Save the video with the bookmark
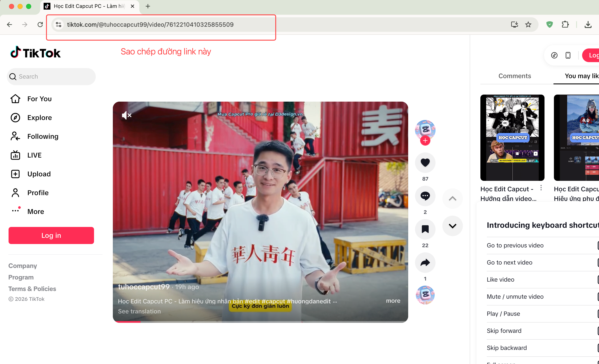The image size is (599, 364). coord(425,229)
